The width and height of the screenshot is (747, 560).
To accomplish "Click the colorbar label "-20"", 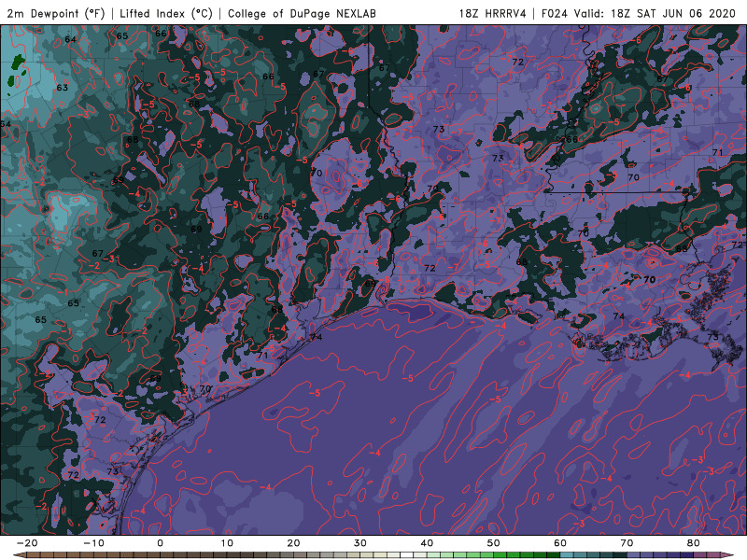I will 27,543.
